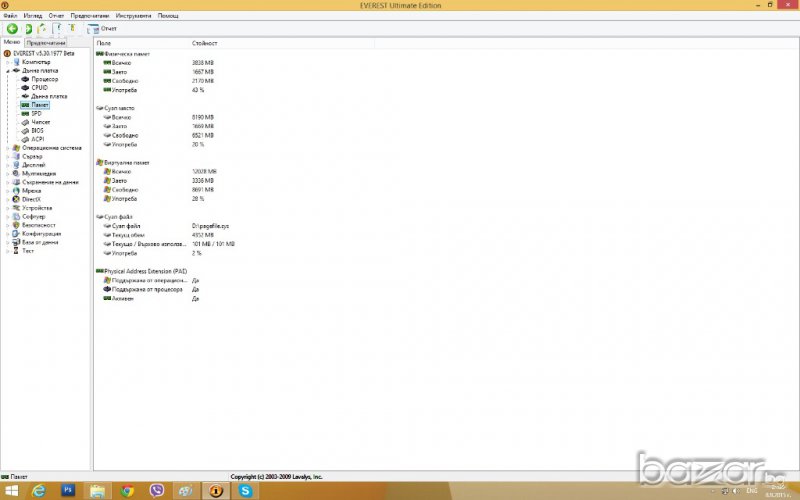Select the SPD tree item
800x500 pixels.
[36, 113]
